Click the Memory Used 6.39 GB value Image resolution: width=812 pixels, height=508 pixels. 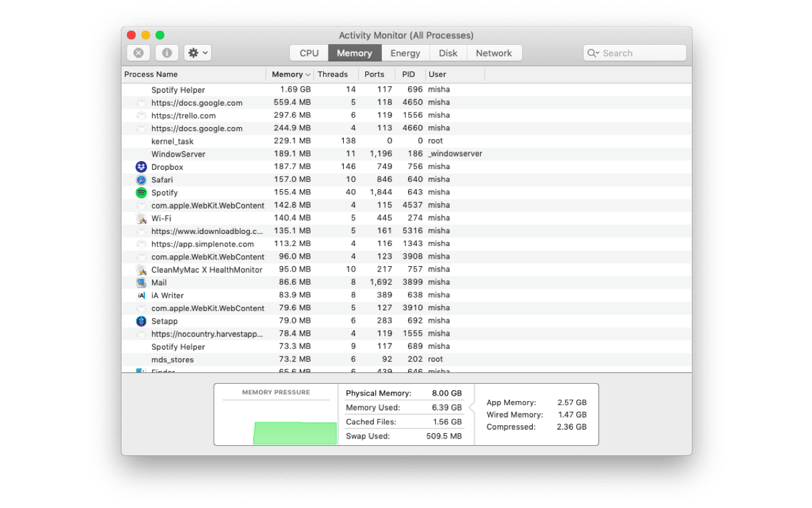[447, 408]
